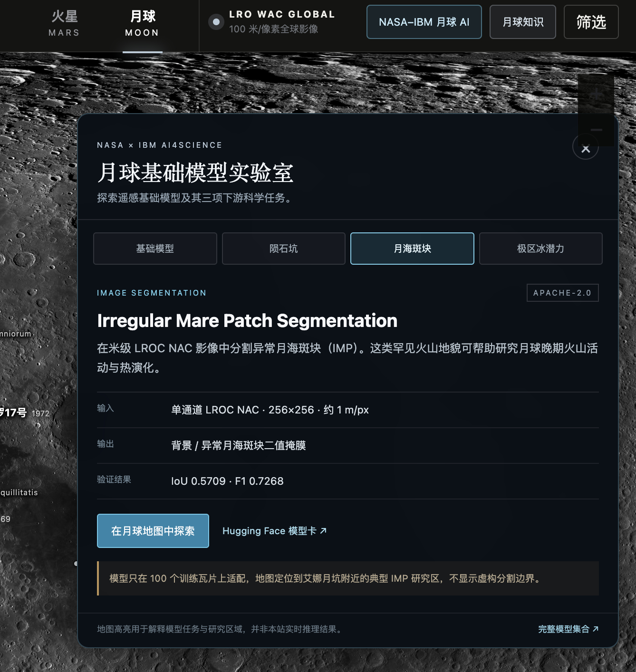636x672 pixels.
Task: Select the 月海斑块 tab
Action: (x=412, y=249)
